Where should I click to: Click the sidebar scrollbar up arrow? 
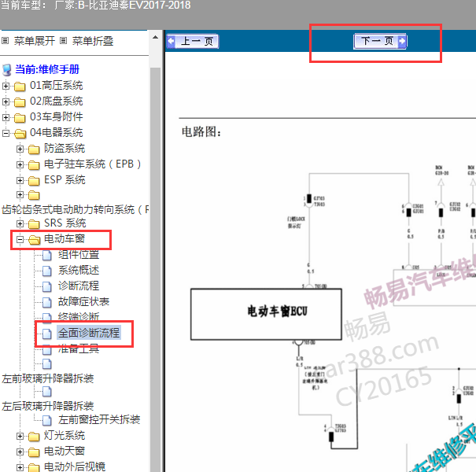point(155,37)
